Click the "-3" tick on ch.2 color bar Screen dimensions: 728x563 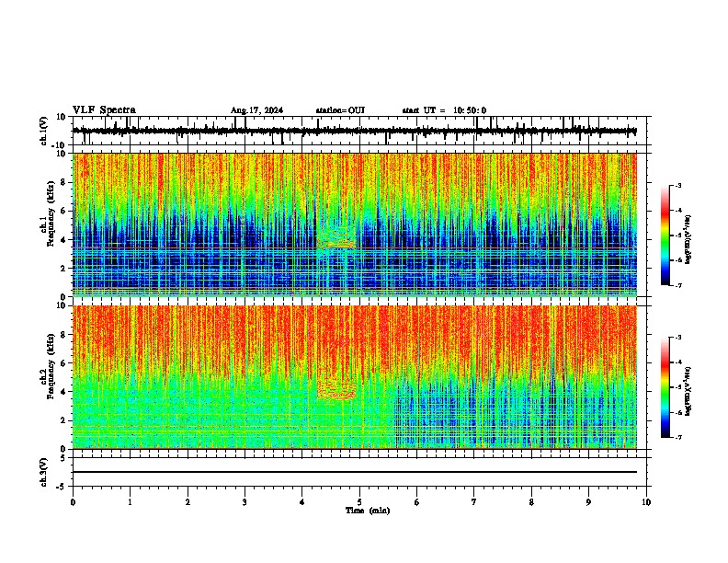pos(677,338)
